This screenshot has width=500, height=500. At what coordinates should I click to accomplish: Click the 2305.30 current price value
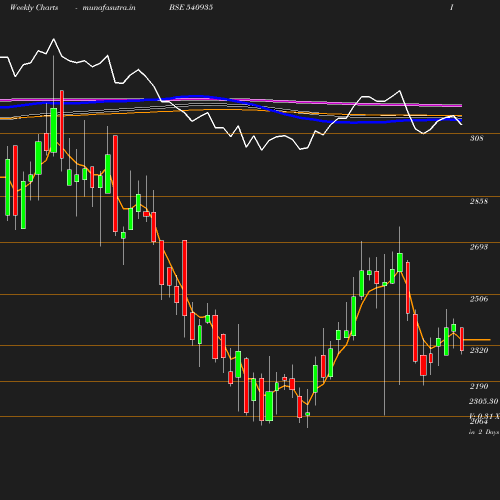click(483, 401)
